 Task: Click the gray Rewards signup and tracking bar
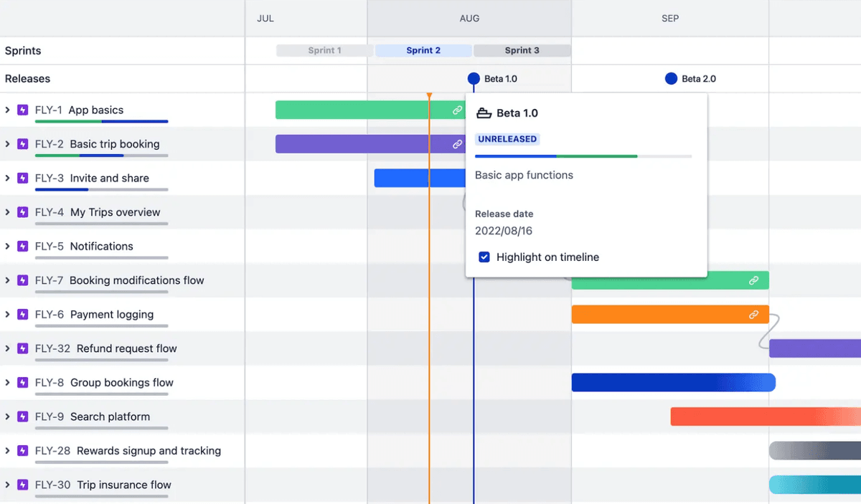[x=815, y=451]
